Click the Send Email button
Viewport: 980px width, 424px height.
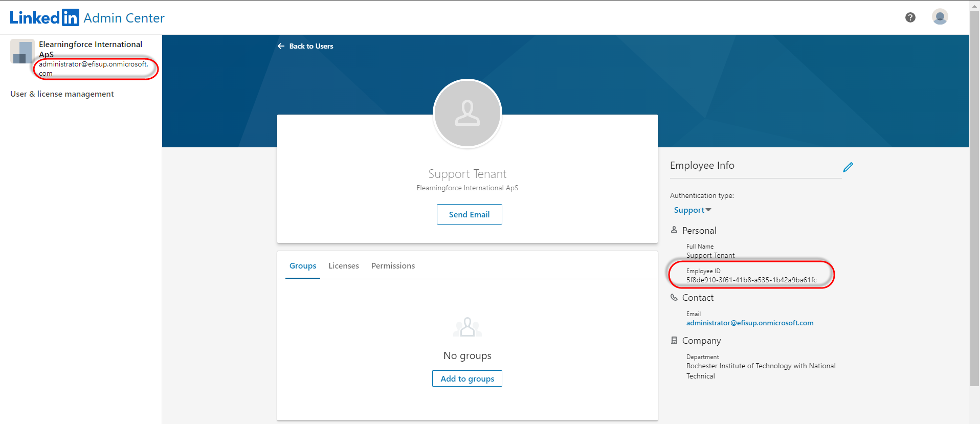point(470,214)
